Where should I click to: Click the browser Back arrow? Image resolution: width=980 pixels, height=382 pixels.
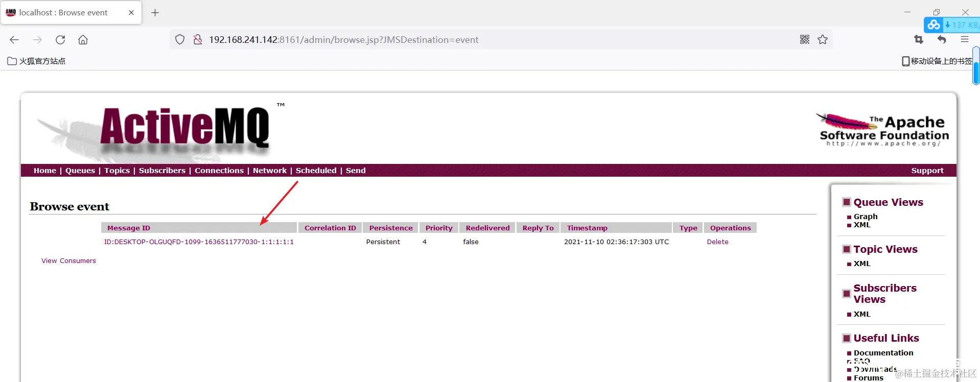14,40
